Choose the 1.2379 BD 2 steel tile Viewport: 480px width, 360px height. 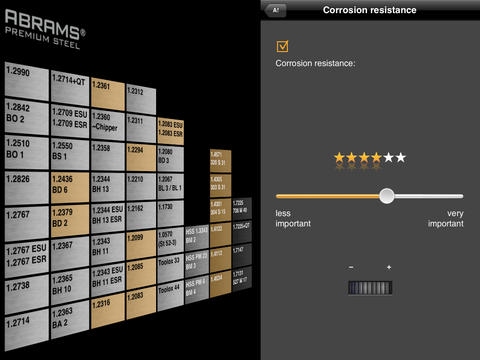[x=70, y=221]
